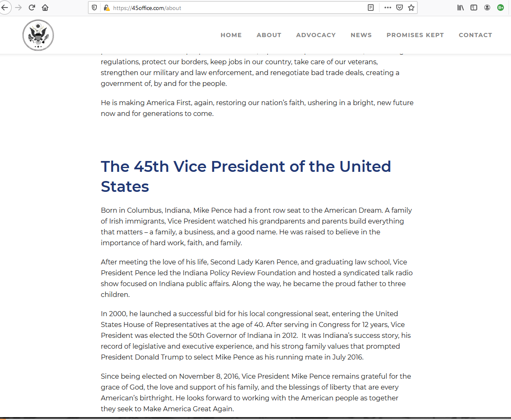
Task: Click the green extension icon in toolbar
Action: 501,8
